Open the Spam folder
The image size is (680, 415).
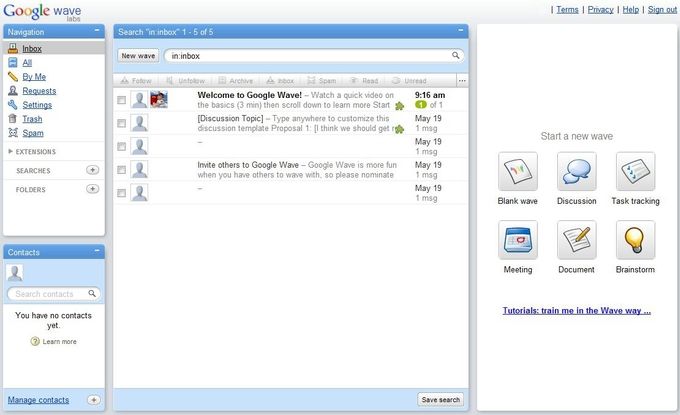33,133
